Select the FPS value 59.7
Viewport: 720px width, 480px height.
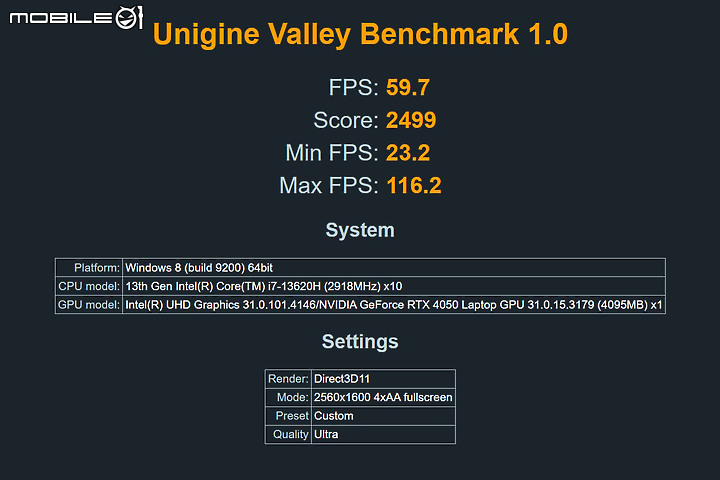[408, 87]
